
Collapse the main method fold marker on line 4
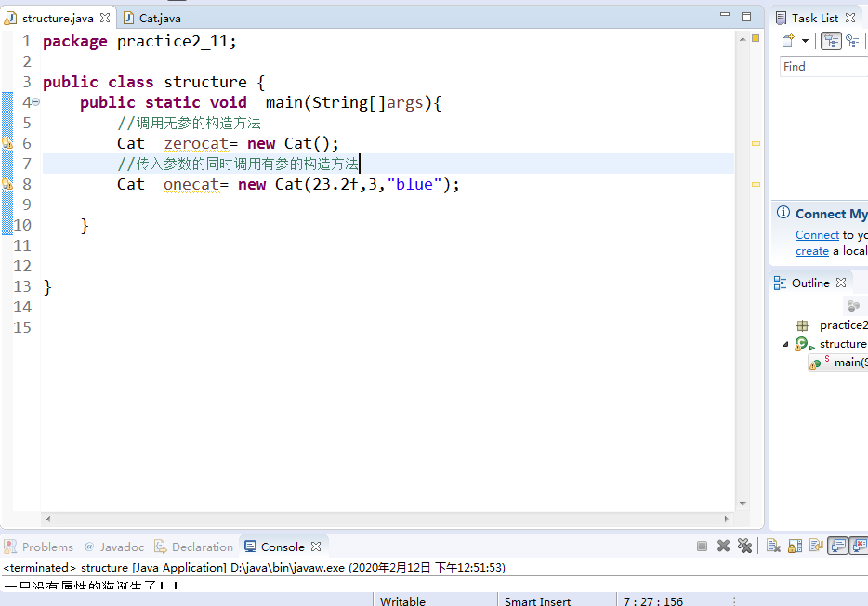pyautogui.click(x=35, y=102)
